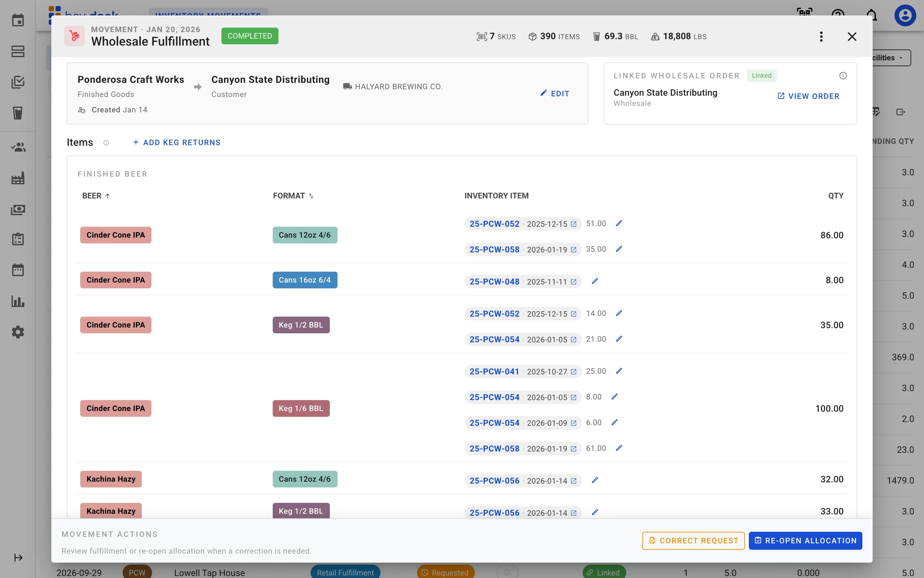Open the clipboard list icon in sidebar
Viewport: 924px width, 578px height.
click(x=18, y=239)
